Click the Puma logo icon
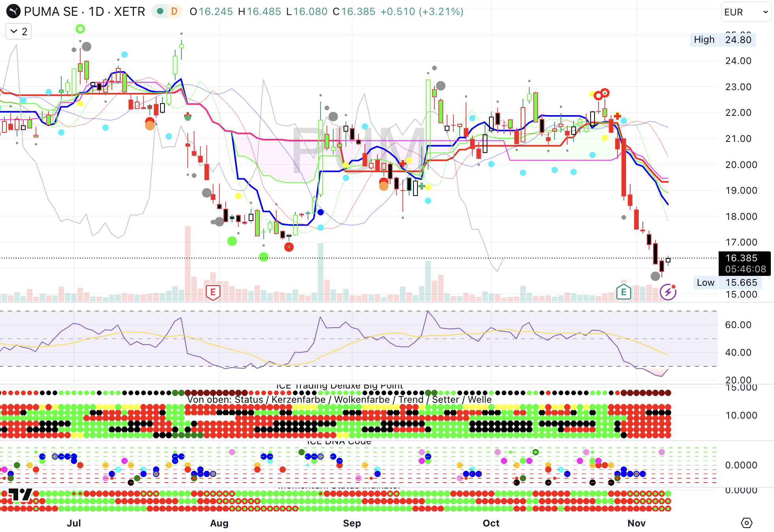The image size is (774, 532). click(x=13, y=11)
